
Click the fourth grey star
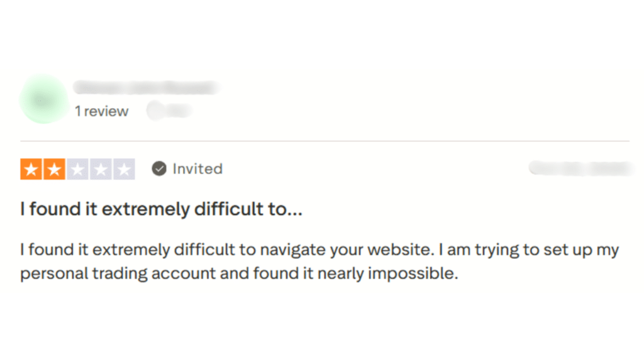(x=101, y=169)
